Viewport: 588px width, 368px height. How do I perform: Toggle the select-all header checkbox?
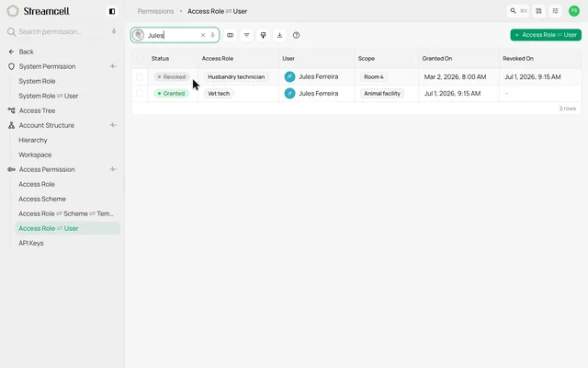140,58
